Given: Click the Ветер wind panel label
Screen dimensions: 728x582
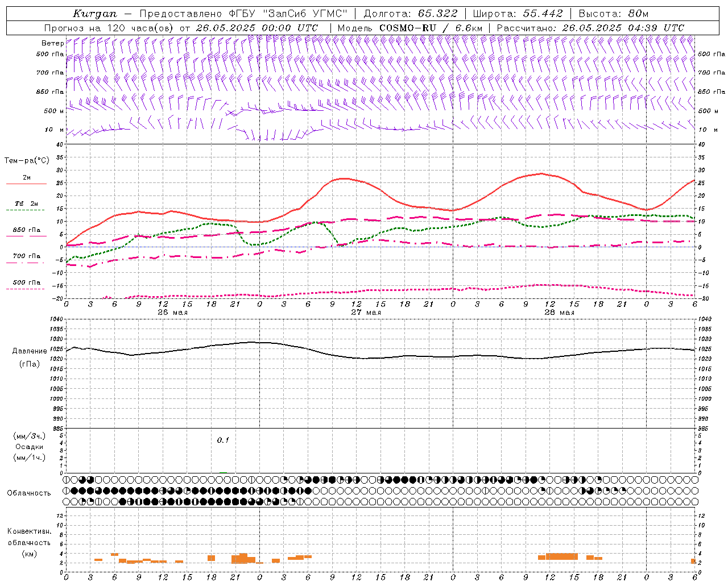Looking at the screenshot, I should point(52,43).
